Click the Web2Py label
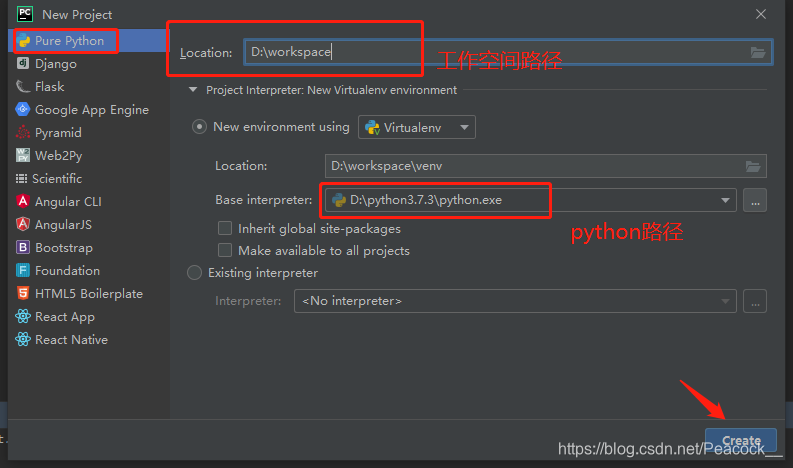This screenshot has height=468, width=793. click(x=59, y=156)
